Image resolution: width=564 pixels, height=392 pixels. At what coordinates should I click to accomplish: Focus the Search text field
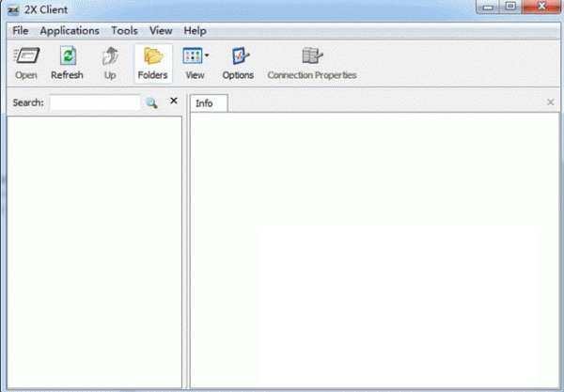tap(94, 102)
